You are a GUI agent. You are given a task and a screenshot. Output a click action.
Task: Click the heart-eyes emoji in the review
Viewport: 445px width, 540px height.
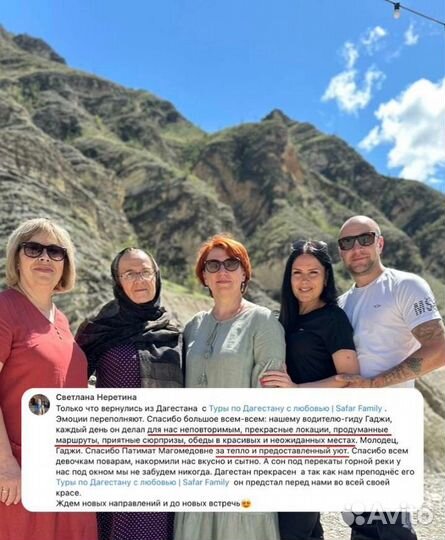click(x=247, y=504)
